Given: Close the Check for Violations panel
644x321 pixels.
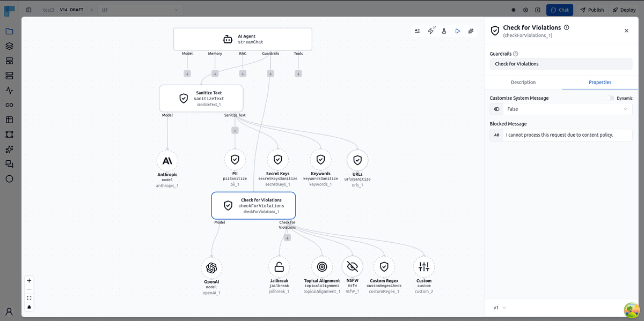Looking at the screenshot, I should [x=626, y=31].
